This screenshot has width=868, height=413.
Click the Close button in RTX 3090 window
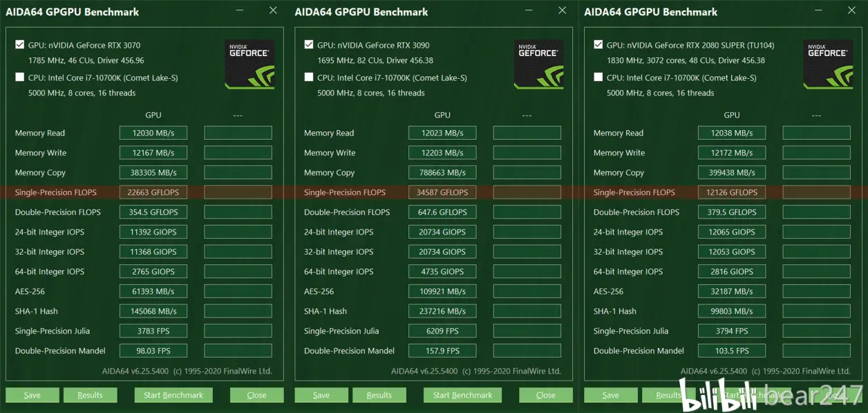pyautogui.click(x=546, y=395)
